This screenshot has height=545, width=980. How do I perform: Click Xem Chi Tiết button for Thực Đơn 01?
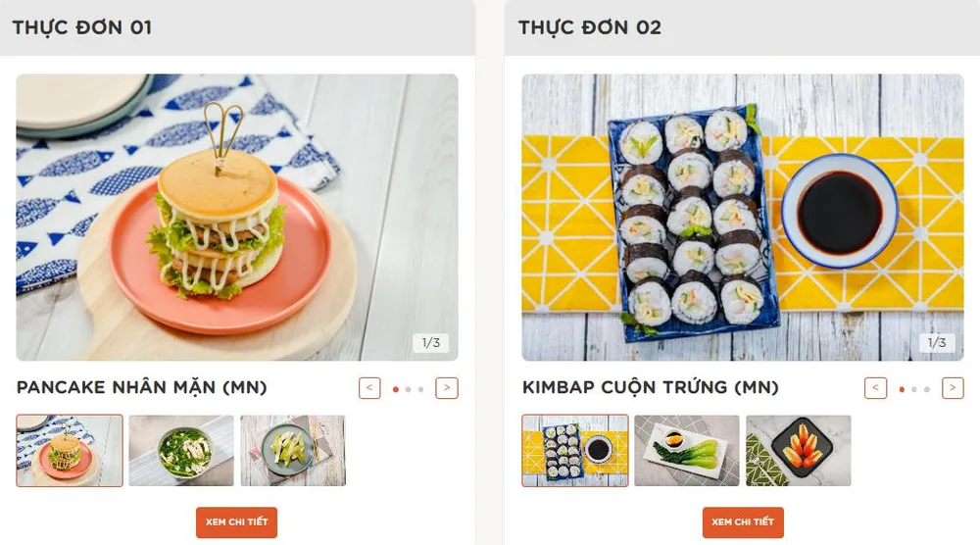coord(236,522)
